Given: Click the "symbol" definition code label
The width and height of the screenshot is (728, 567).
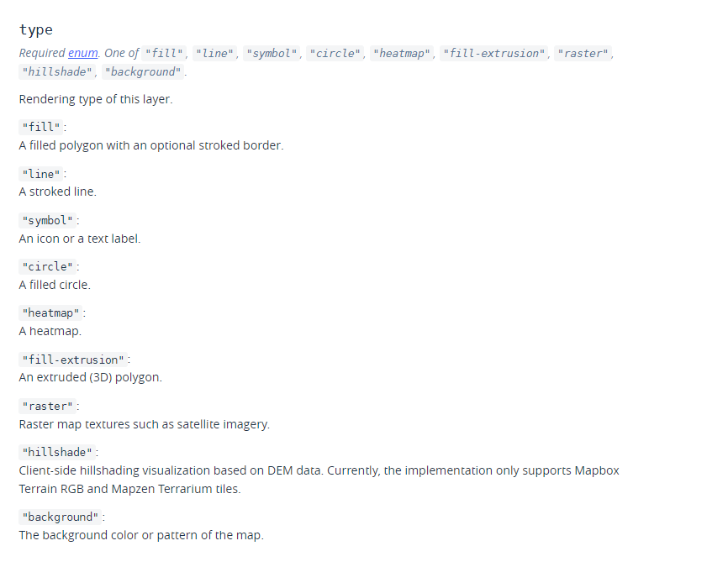Looking at the screenshot, I should coord(47,220).
